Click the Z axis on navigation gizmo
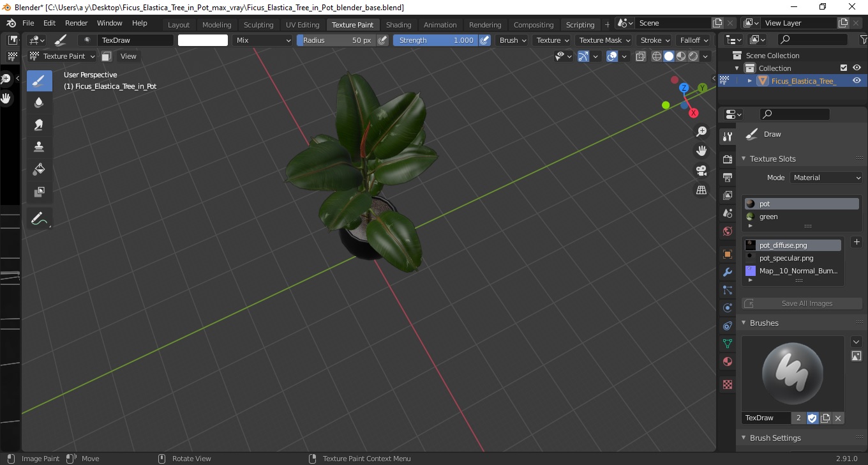The image size is (868, 465). [684, 88]
